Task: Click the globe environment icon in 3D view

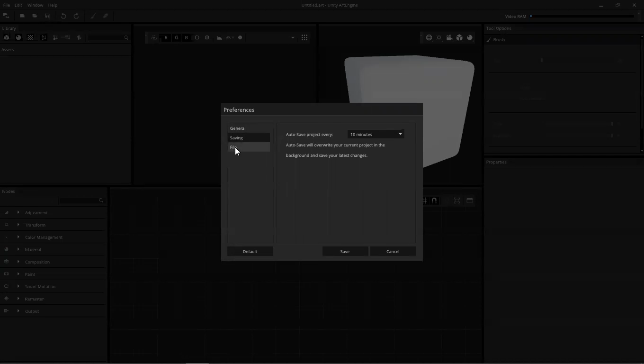Action: (x=429, y=38)
